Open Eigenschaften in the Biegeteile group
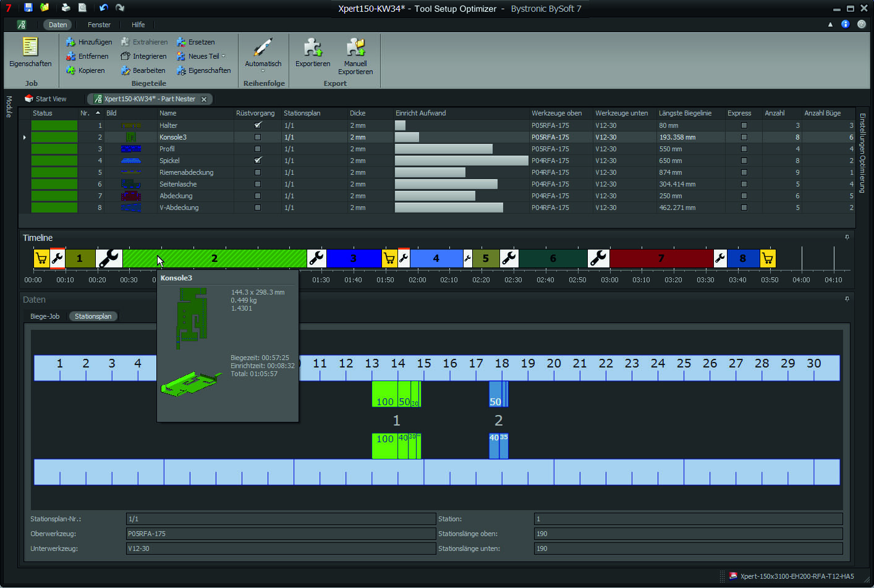This screenshot has width=874, height=588. (203, 70)
